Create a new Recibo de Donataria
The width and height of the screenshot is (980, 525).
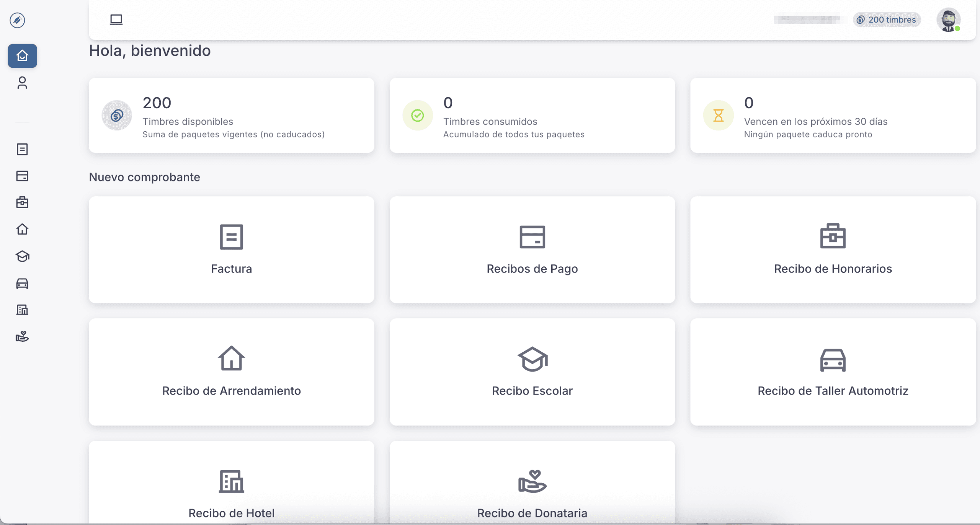[532, 483]
